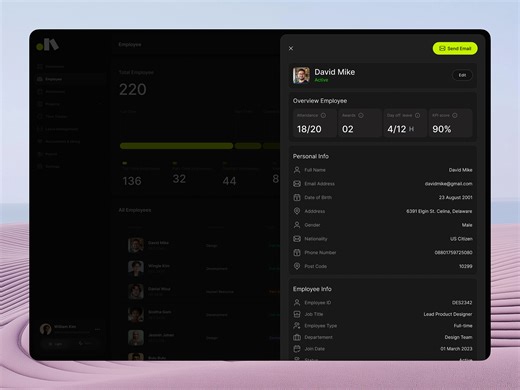Click the longest green employee bar segment
Viewport: 520px width, 390px height.
(176, 146)
